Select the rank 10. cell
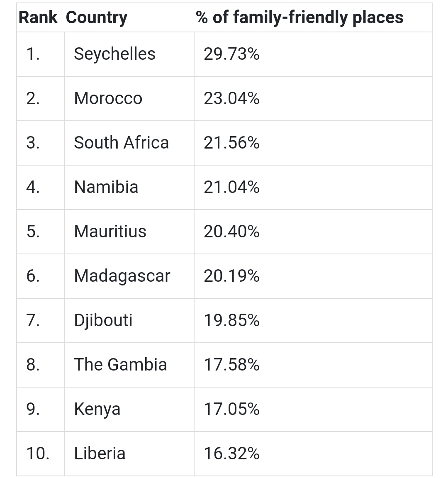448x478 pixels. coord(38,454)
